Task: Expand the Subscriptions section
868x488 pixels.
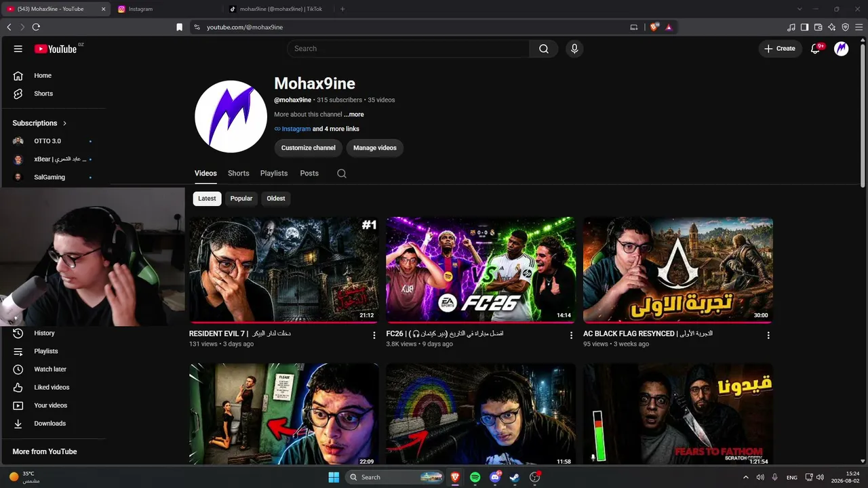Action: [x=40, y=123]
